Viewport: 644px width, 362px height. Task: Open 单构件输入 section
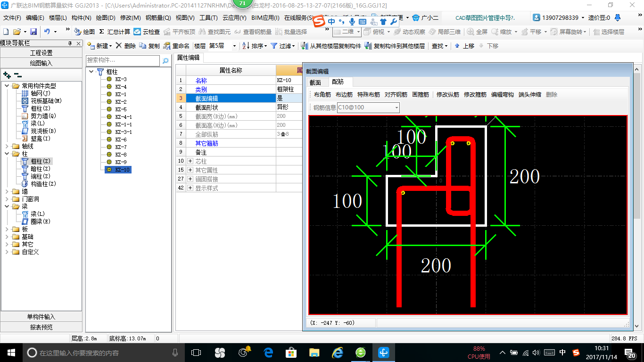[x=41, y=317]
